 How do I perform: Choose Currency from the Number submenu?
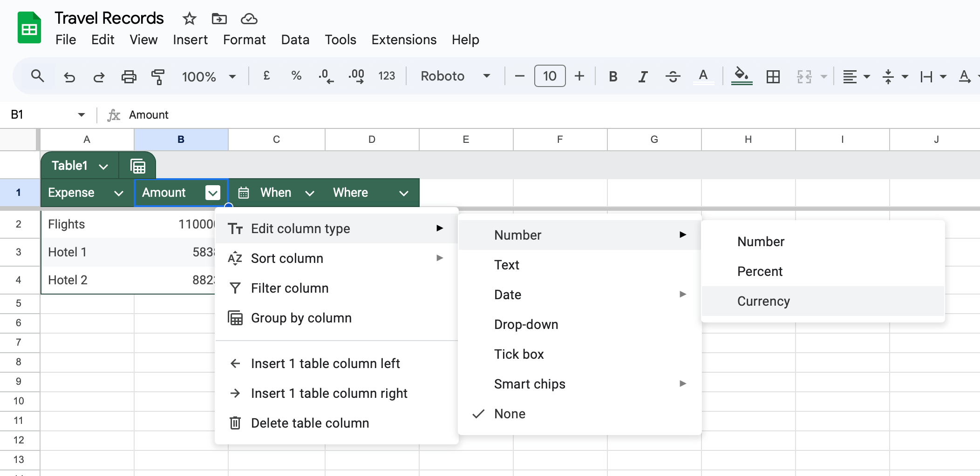[x=763, y=301]
